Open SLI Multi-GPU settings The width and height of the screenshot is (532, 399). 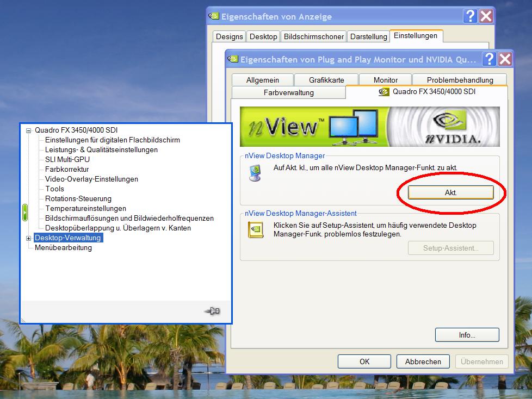(67, 160)
